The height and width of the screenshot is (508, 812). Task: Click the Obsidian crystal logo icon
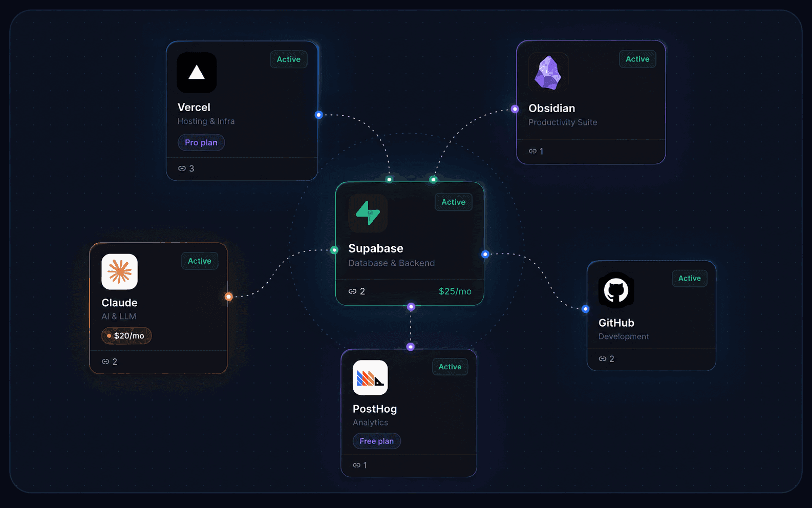pos(548,72)
